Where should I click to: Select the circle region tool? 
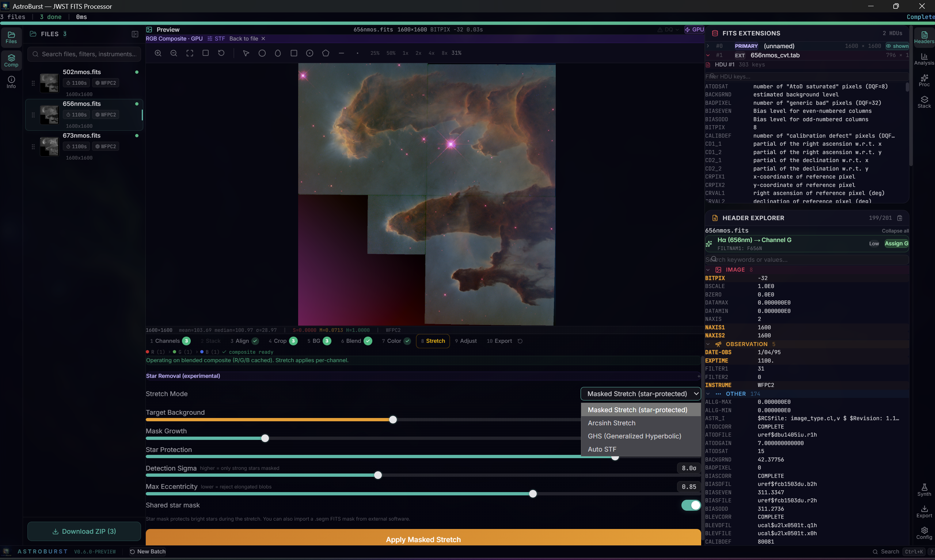tap(262, 53)
